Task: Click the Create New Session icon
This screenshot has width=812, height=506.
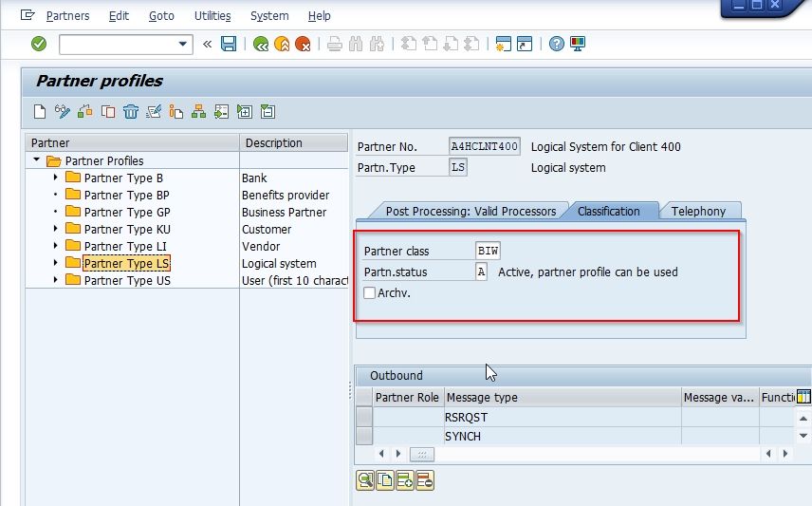Action: pyautogui.click(x=503, y=44)
